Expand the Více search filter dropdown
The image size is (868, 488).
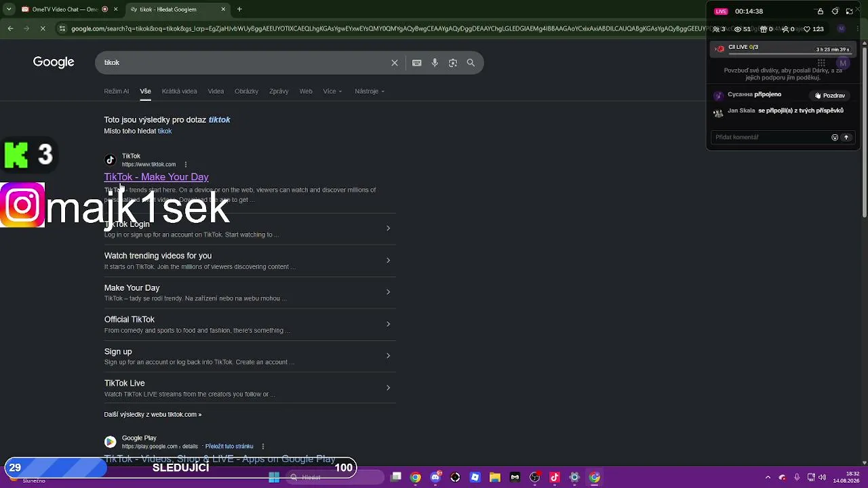[332, 91]
